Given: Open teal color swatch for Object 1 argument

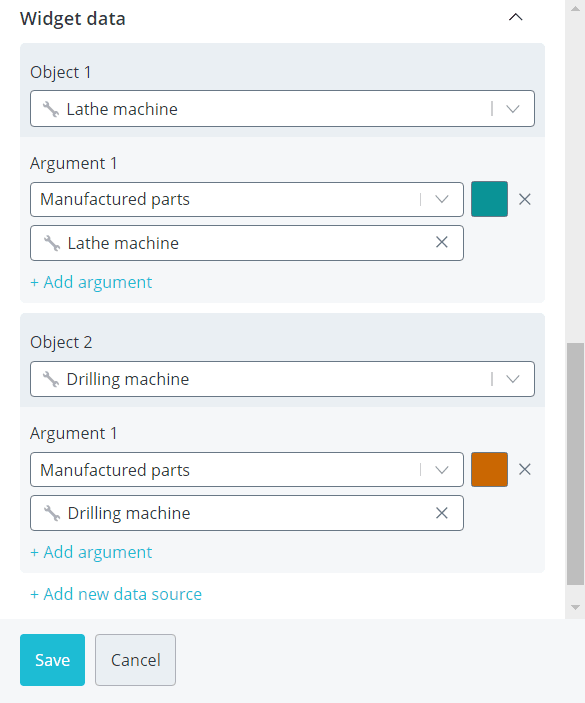Looking at the screenshot, I should pyautogui.click(x=489, y=199).
